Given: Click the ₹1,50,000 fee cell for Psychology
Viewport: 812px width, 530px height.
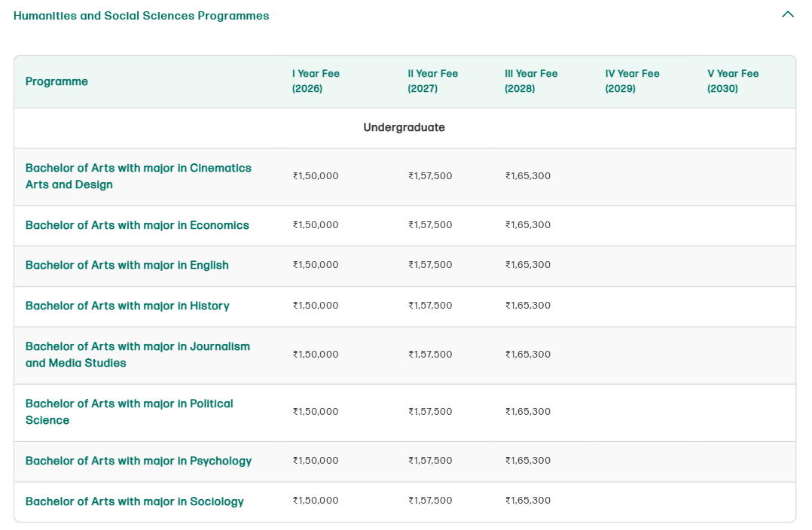Looking at the screenshot, I should point(315,461).
